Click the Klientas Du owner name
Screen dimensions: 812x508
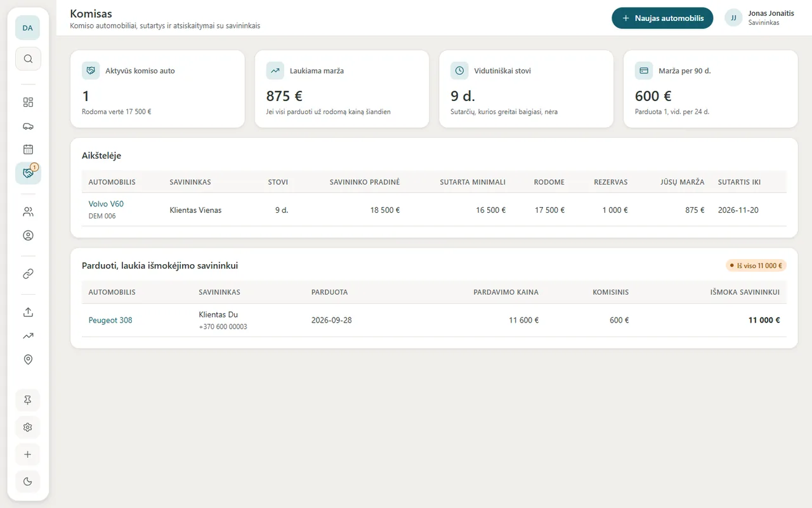click(x=218, y=314)
